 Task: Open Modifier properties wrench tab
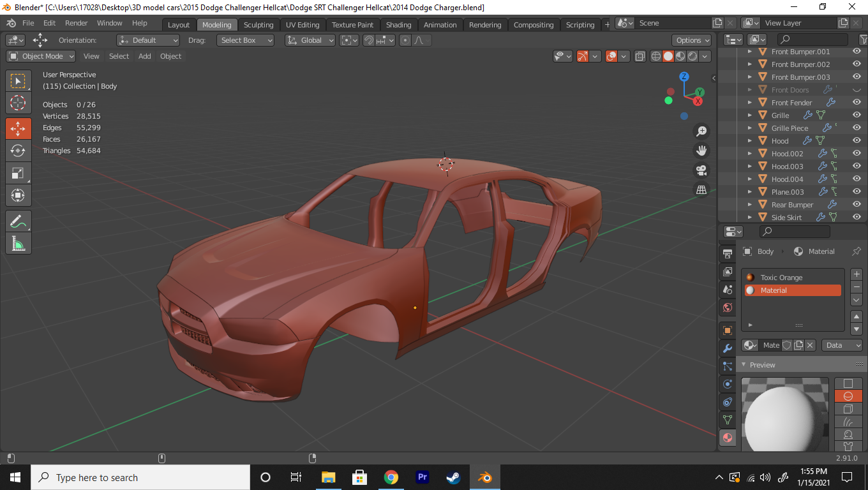coord(727,348)
